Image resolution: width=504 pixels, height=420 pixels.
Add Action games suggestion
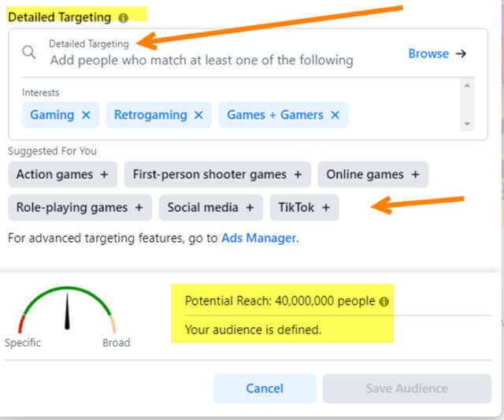63,175
